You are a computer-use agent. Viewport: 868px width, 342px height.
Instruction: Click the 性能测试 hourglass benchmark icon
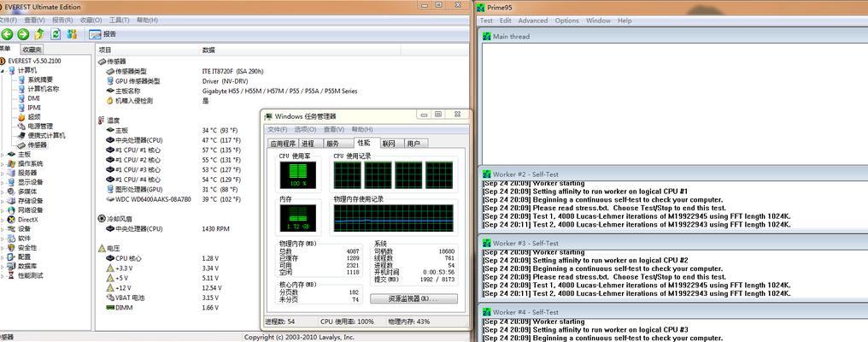pyautogui.click(x=12, y=275)
